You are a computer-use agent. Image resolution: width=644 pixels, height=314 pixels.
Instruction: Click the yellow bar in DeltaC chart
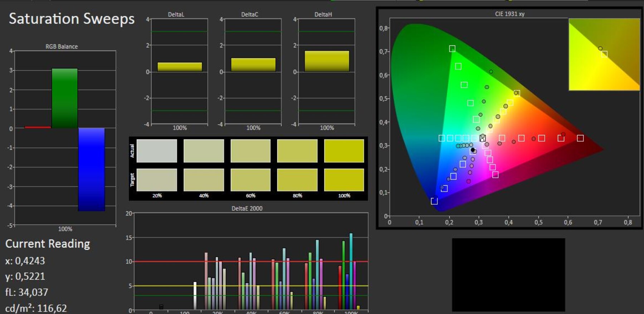click(253, 65)
